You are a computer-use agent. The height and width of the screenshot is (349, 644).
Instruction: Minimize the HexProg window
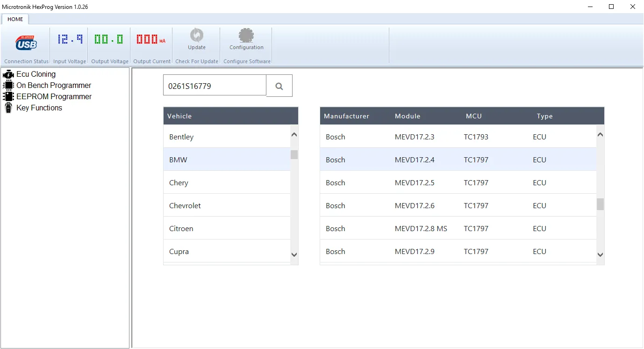590,7
